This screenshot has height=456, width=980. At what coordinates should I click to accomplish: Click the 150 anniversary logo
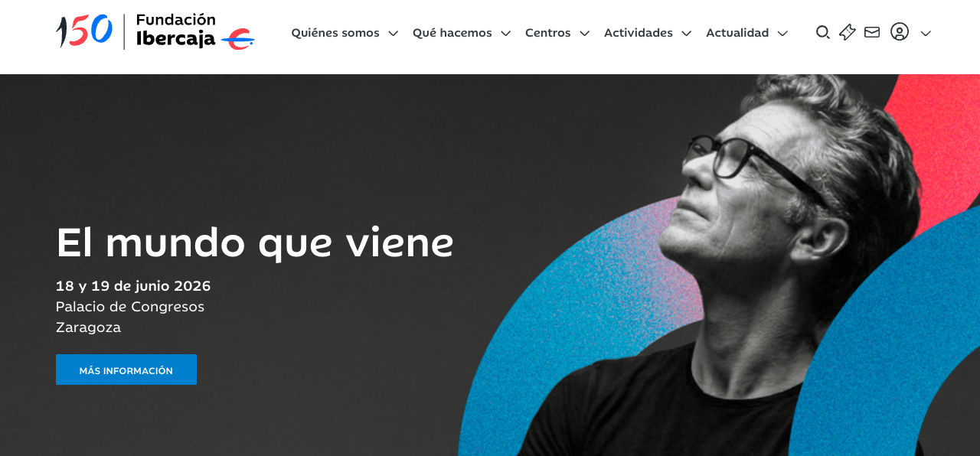click(x=85, y=31)
